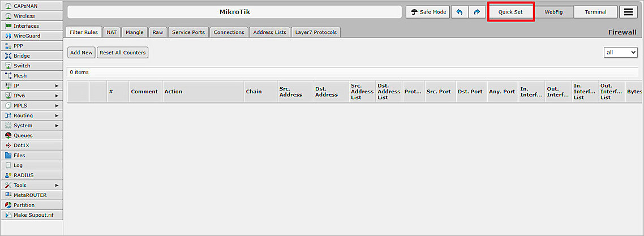Sort by Src. Address column header
The width and height of the screenshot is (644, 236).
pyautogui.click(x=295, y=92)
